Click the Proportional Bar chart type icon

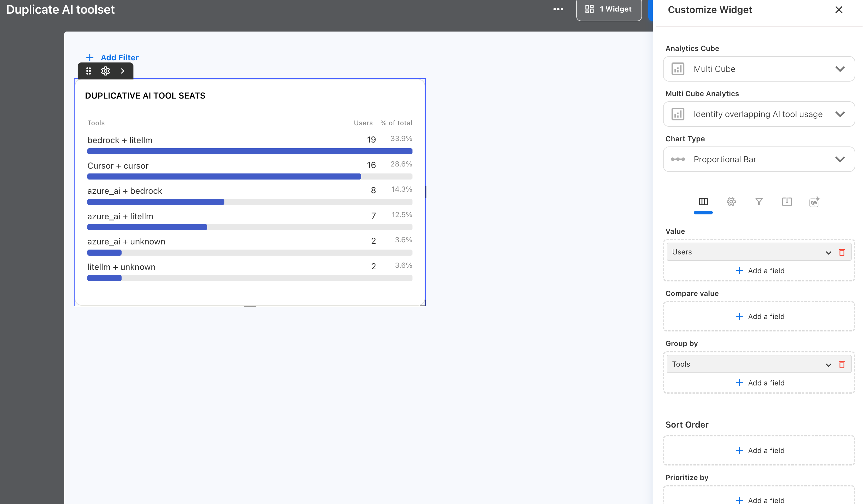tap(678, 159)
